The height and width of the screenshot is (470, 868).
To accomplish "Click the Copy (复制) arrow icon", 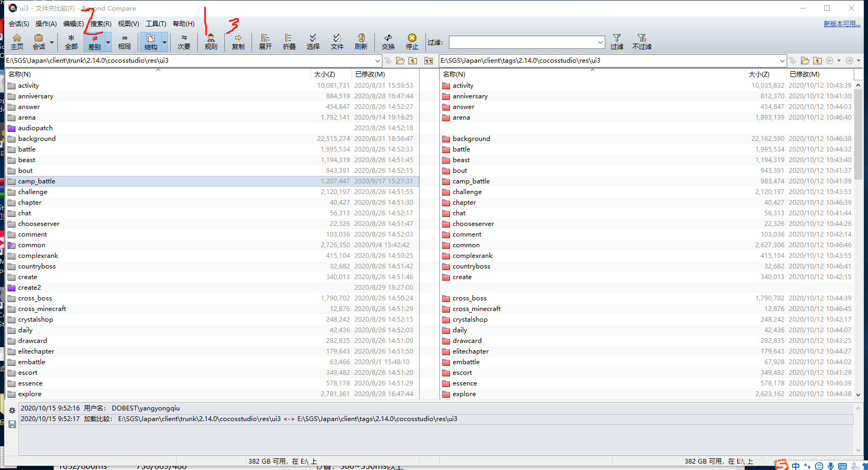I will (238, 41).
